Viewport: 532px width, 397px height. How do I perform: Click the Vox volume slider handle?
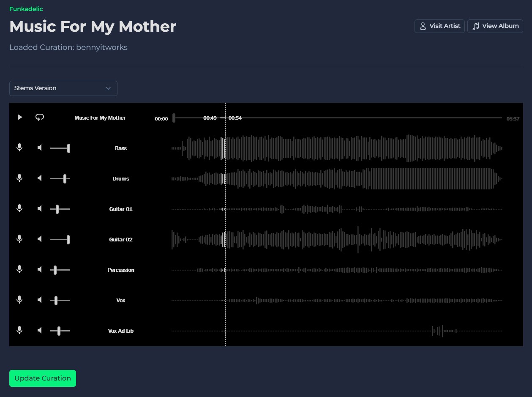click(56, 300)
